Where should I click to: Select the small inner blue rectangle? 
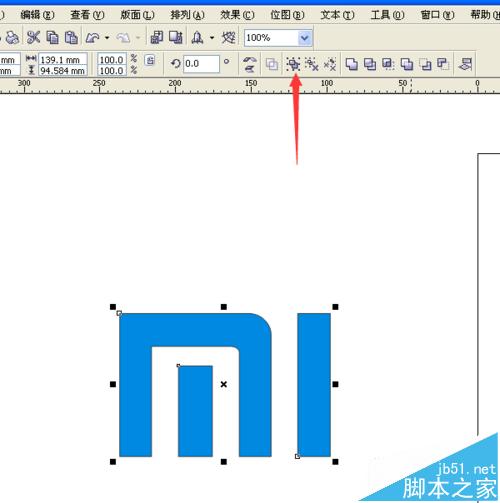195,411
